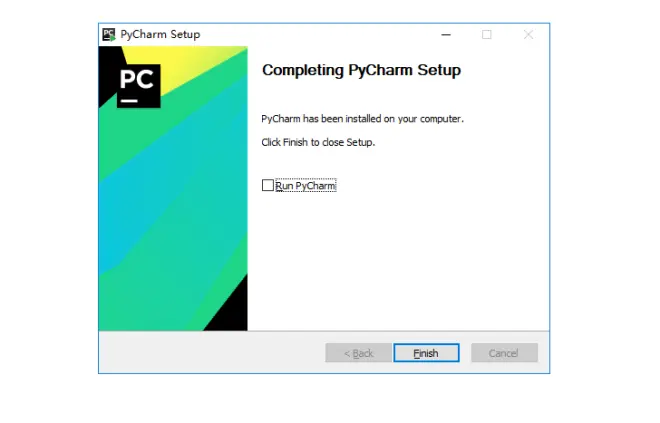660x423 pixels.
Task: Click empty gray footer left of Back
Action: [x=210, y=353]
